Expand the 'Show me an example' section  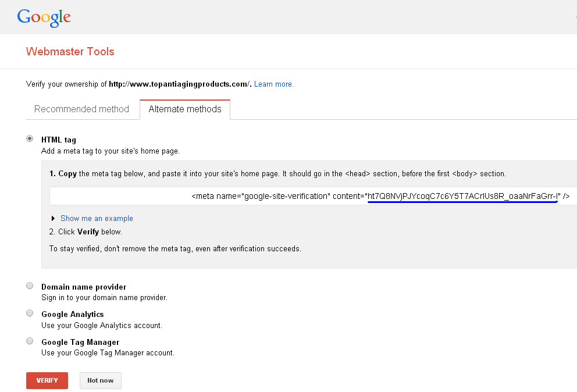click(97, 218)
